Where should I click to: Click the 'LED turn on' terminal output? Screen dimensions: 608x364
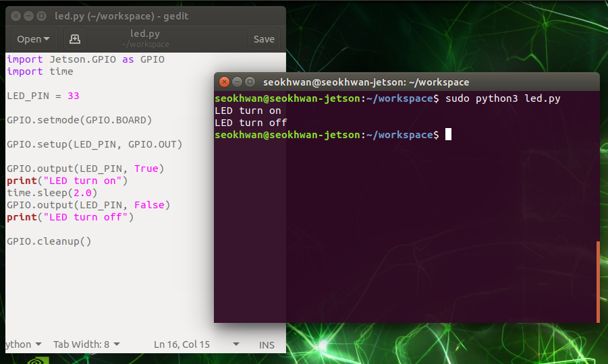(248, 111)
